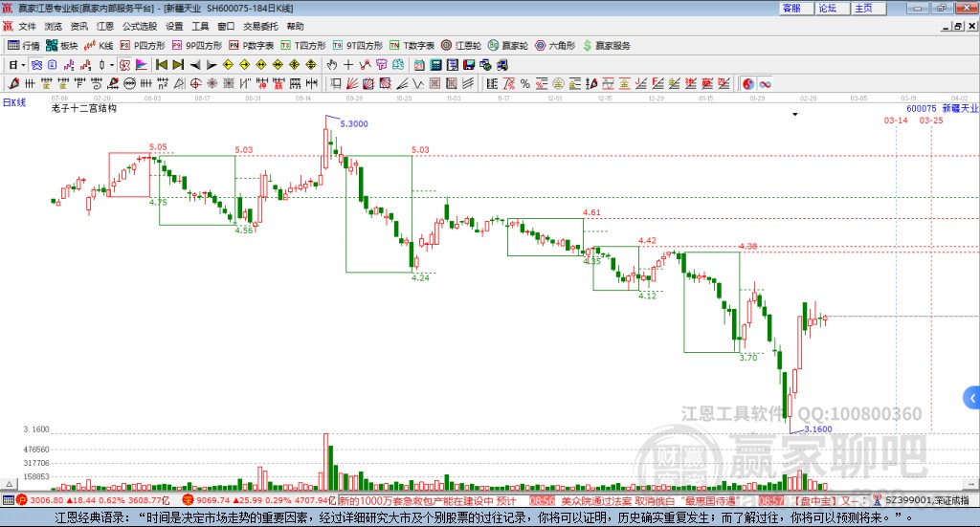Viewport: 980px width, 527px height.
Task: Select the red crosshair circle tool
Action: [x=195, y=83]
